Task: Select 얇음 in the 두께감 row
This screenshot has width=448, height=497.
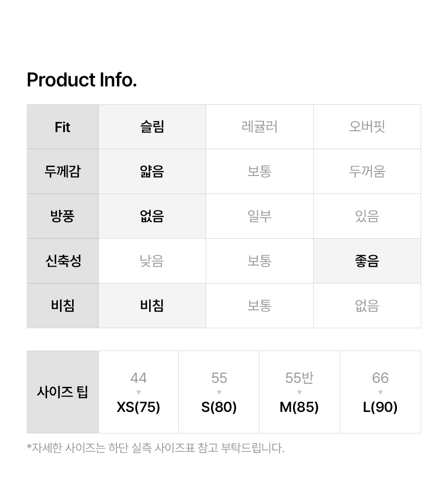Action: (x=152, y=171)
